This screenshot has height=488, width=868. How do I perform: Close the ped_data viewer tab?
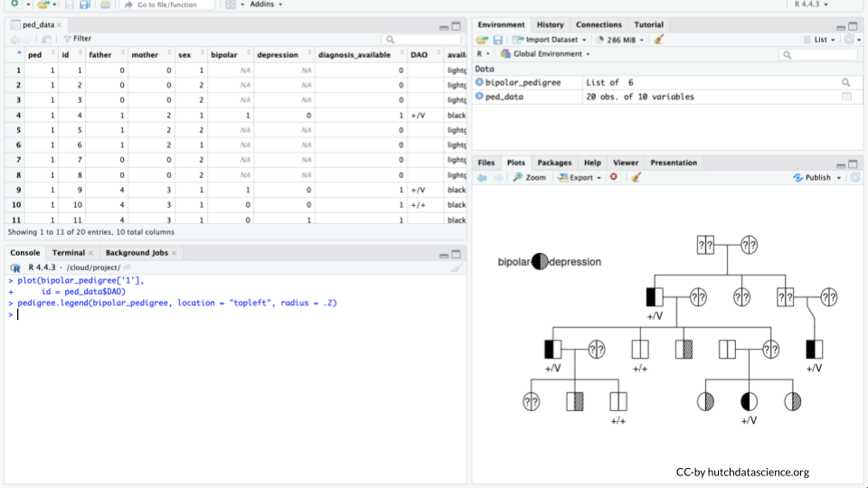tap(60, 25)
